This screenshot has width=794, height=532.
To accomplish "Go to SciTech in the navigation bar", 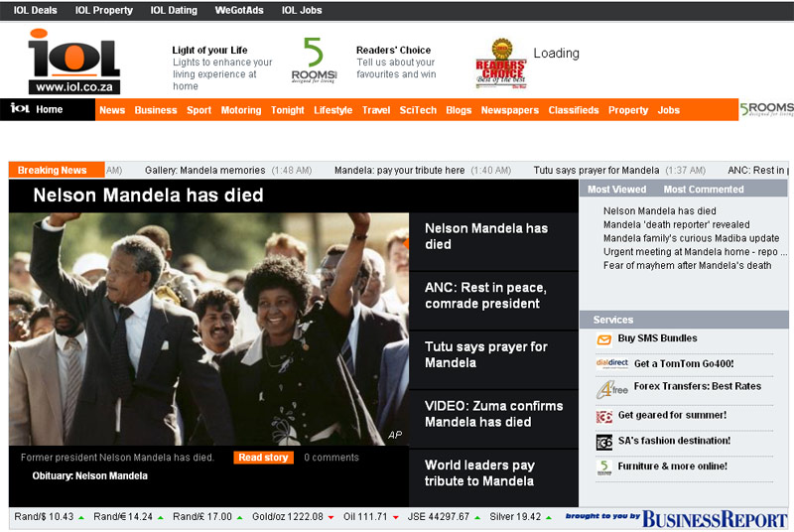I will tap(418, 110).
